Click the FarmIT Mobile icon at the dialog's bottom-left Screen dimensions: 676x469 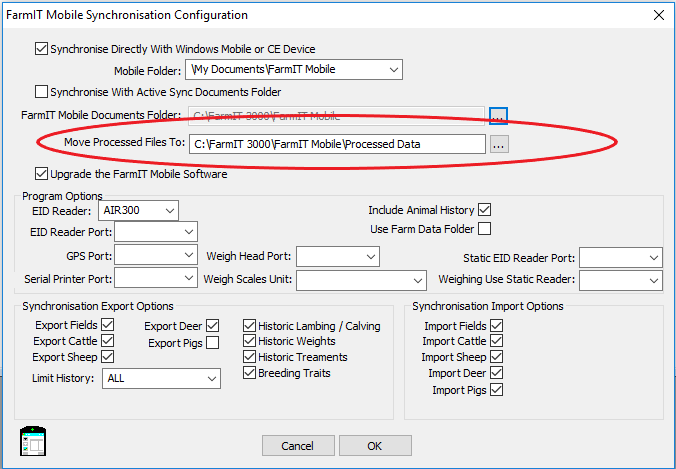[33, 441]
